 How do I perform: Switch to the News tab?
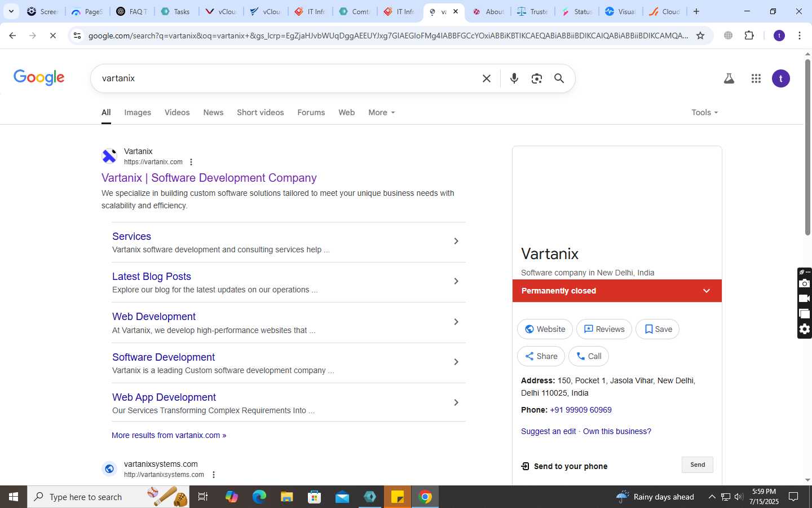[x=213, y=112]
